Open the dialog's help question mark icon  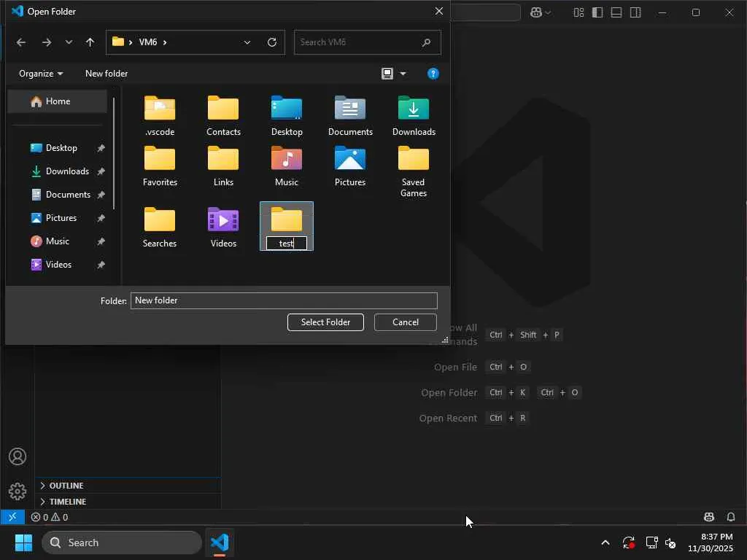(x=433, y=74)
